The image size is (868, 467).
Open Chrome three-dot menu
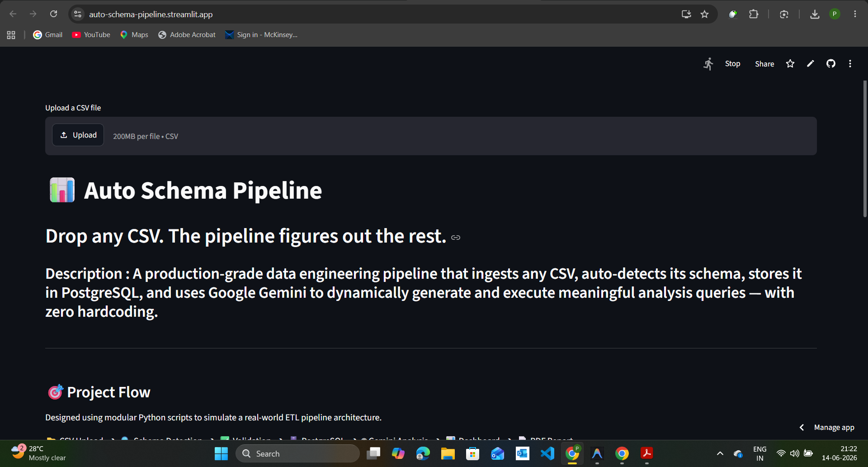855,14
